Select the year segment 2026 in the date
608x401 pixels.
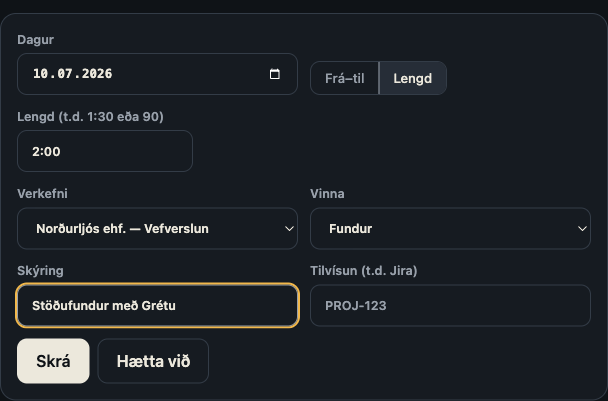coord(97,74)
